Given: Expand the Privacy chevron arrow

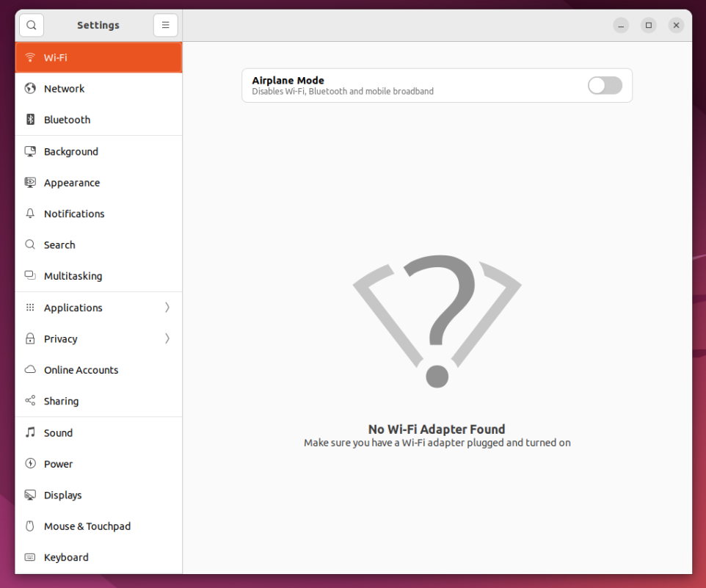Looking at the screenshot, I should point(167,338).
